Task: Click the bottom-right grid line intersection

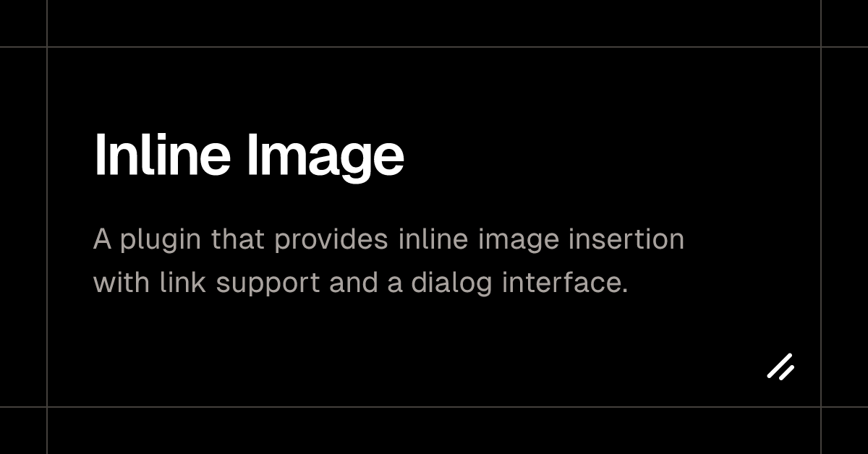Action: pos(821,407)
